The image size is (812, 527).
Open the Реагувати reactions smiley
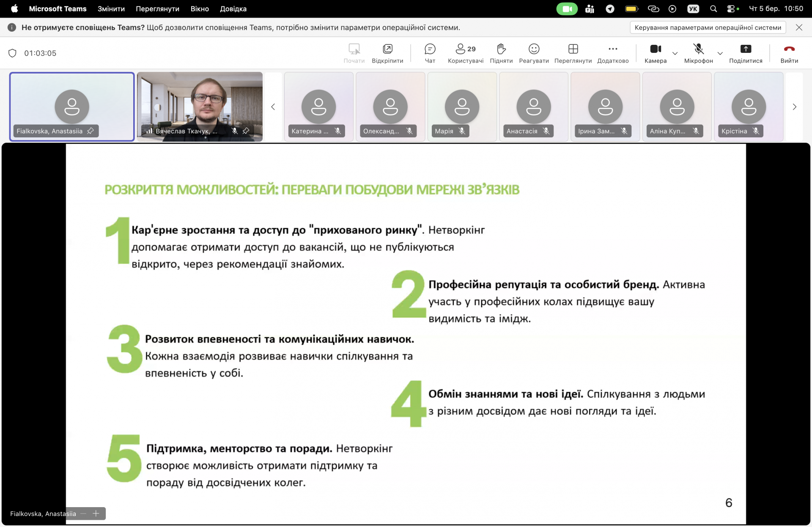tap(534, 53)
